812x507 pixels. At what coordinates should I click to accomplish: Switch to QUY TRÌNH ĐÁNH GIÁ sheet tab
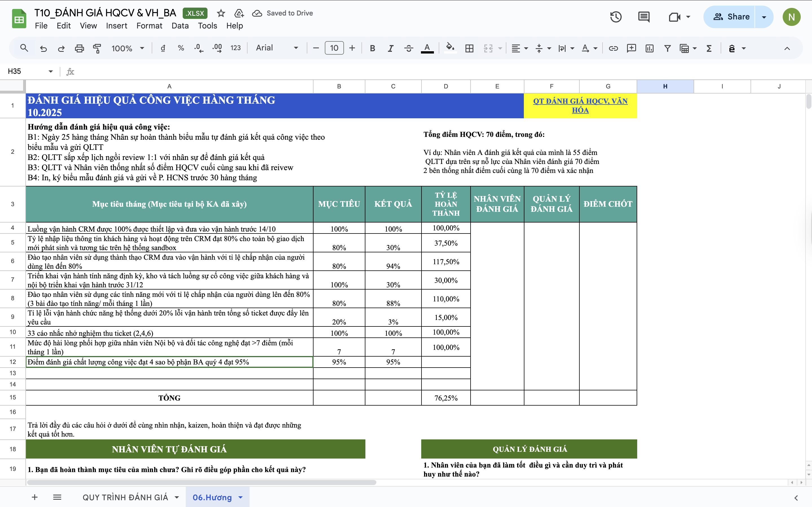125,497
